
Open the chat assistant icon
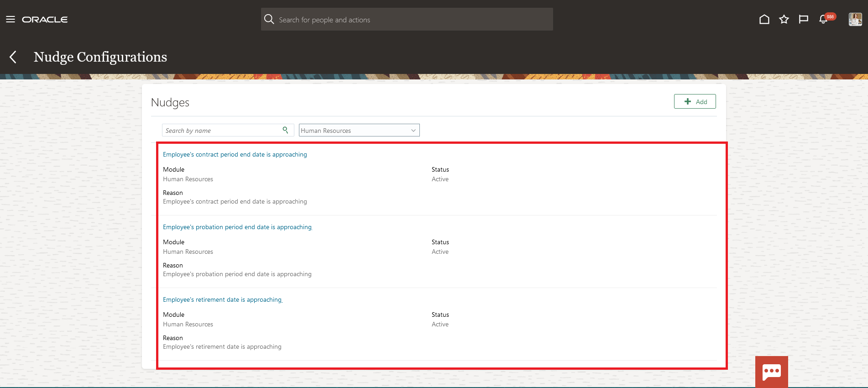pyautogui.click(x=772, y=372)
